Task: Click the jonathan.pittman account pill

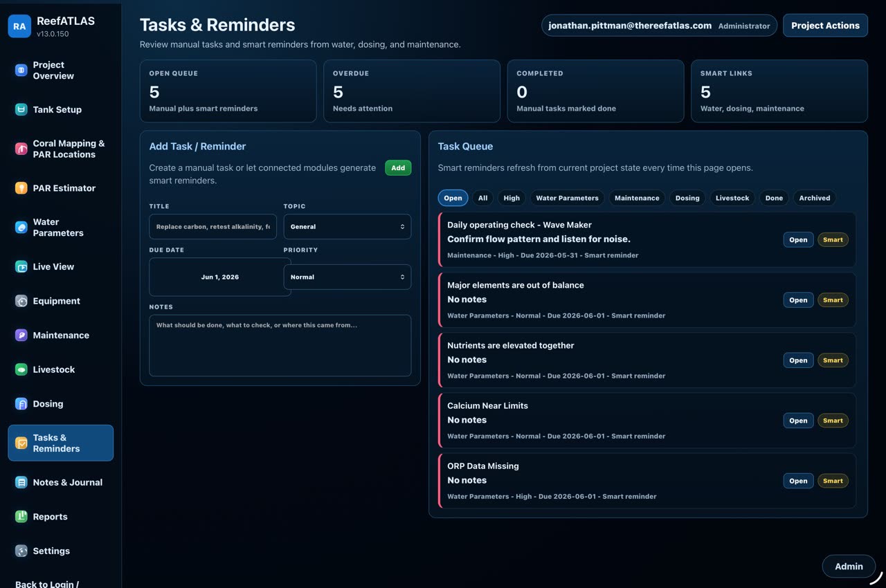Action: 659,26
